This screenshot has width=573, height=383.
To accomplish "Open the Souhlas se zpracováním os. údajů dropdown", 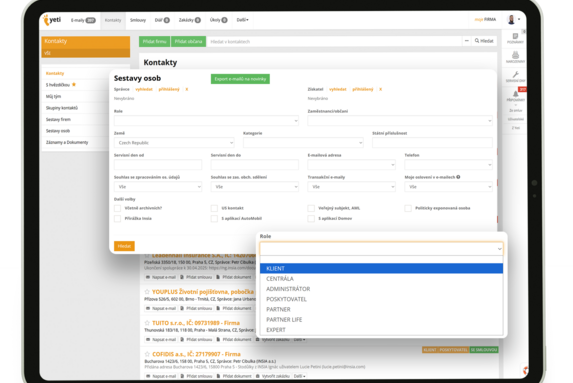I will [158, 187].
